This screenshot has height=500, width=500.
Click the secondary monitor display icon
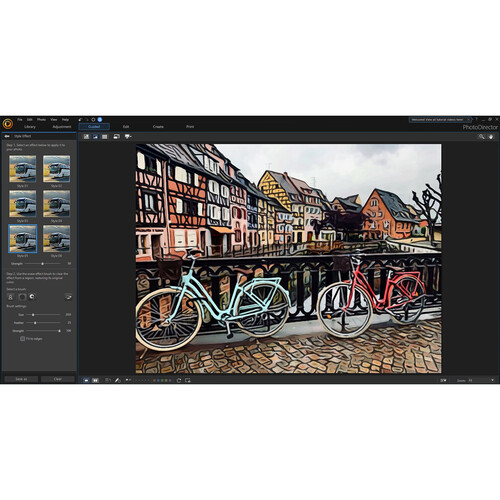(116, 137)
